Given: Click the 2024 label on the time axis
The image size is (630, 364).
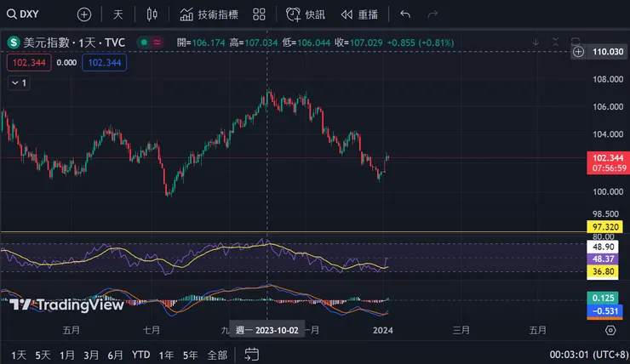Looking at the screenshot, I should point(382,330).
